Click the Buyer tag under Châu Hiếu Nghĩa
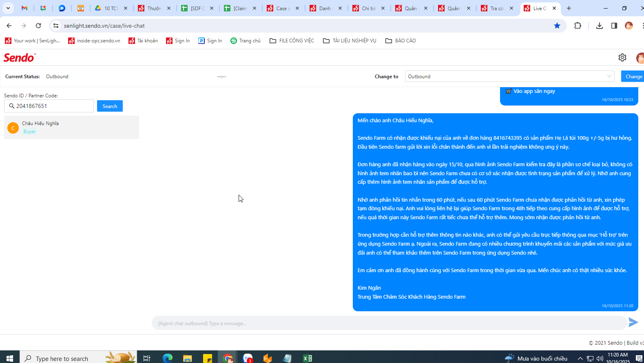Screen dimensions: 644x363 tap(30, 132)
